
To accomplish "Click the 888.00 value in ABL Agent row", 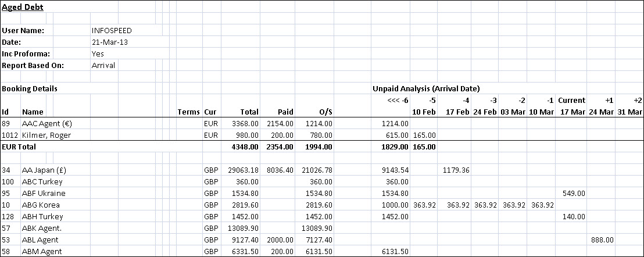I will 602,240.
